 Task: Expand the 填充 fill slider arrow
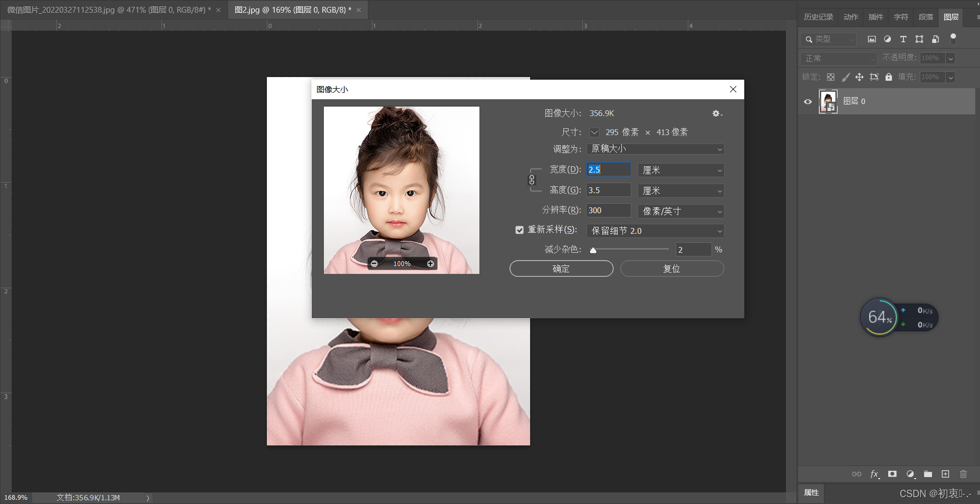click(950, 77)
